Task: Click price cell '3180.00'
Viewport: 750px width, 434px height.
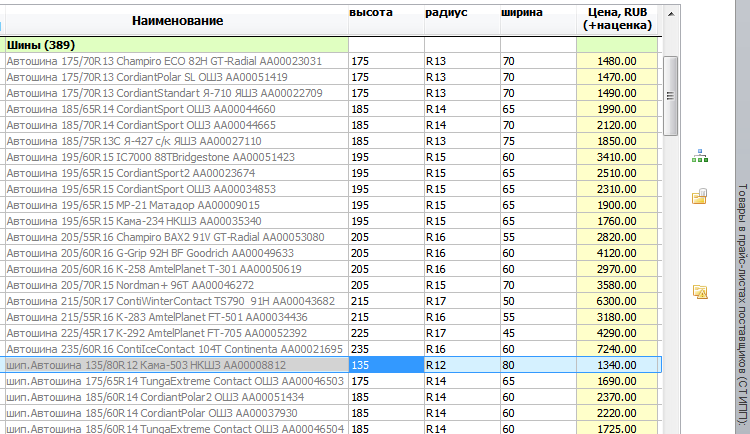Action: click(x=617, y=317)
